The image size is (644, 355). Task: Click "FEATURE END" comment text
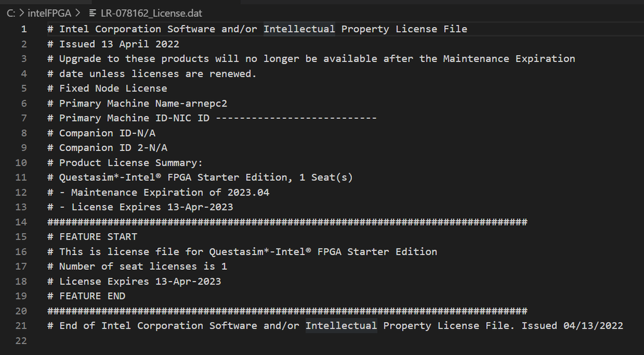click(x=92, y=296)
